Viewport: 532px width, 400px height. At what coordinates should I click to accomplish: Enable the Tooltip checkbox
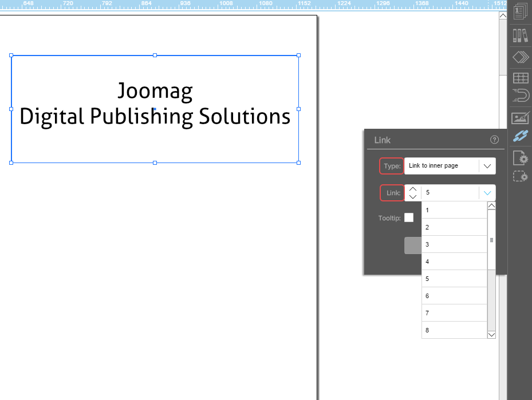[x=409, y=217]
